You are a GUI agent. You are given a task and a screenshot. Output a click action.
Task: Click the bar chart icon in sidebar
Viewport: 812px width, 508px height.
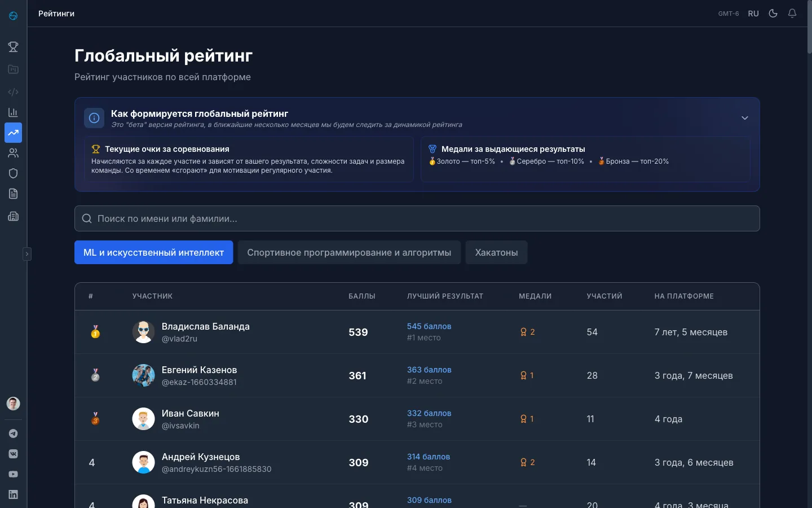(x=13, y=112)
